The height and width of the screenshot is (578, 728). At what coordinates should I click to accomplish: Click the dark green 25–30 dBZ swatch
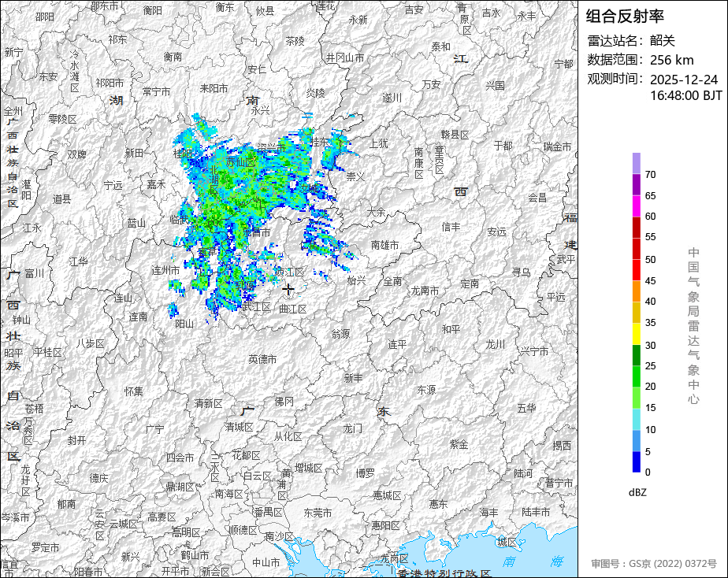pyautogui.click(x=636, y=355)
